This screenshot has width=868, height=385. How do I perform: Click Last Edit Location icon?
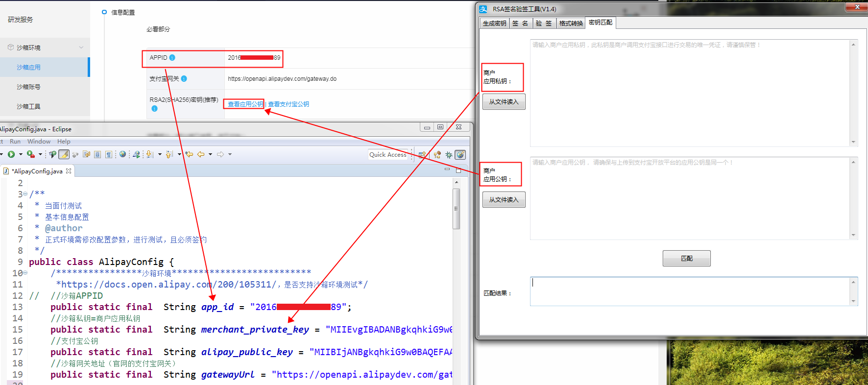(x=189, y=154)
